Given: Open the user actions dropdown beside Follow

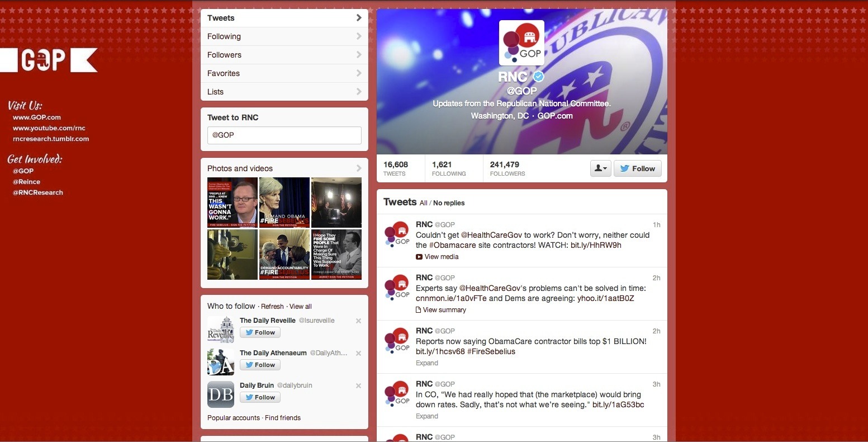Looking at the screenshot, I should point(601,168).
